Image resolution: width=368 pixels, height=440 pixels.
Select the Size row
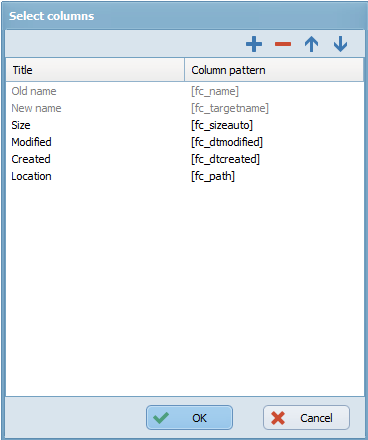(x=185, y=125)
